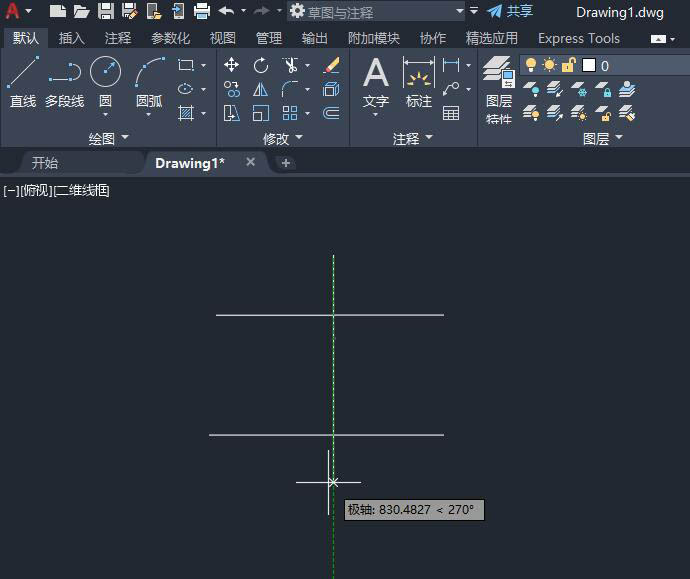The image size is (690, 579).
Task: Activate the Move tool in 修改 panel
Action: click(232, 65)
